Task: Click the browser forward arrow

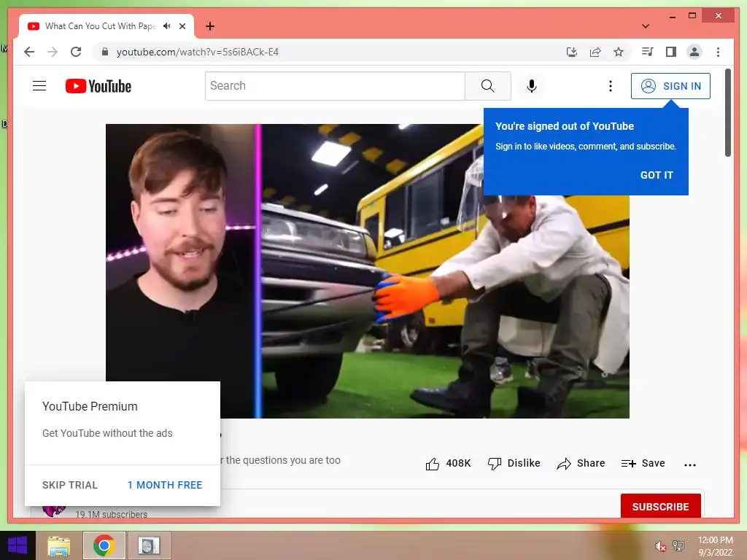Action: (53, 52)
